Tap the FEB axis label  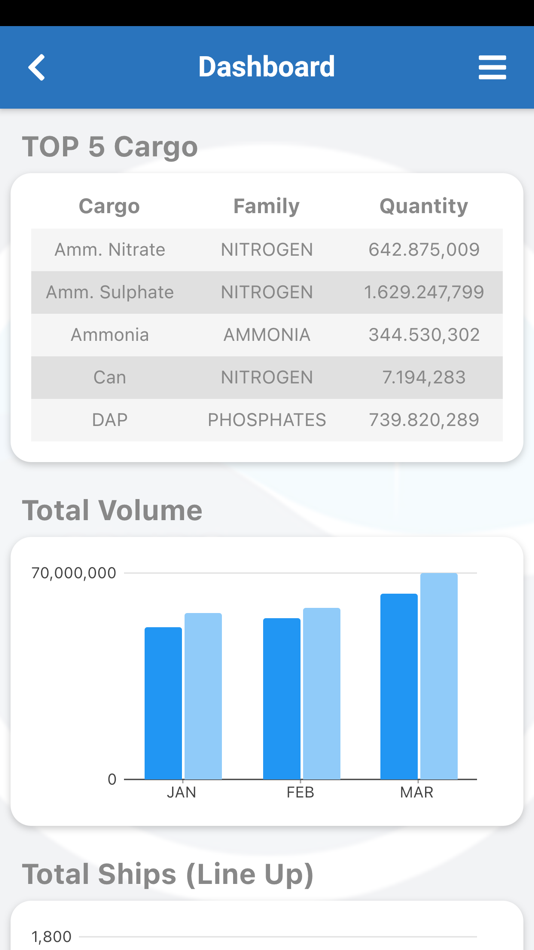click(x=301, y=792)
